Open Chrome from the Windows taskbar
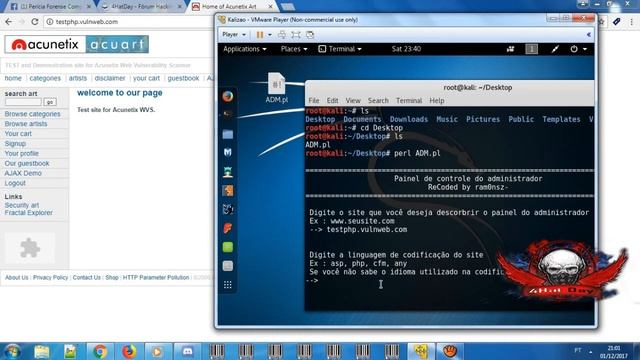Image resolution: width=640 pixels, height=360 pixels. tap(100, 351)
